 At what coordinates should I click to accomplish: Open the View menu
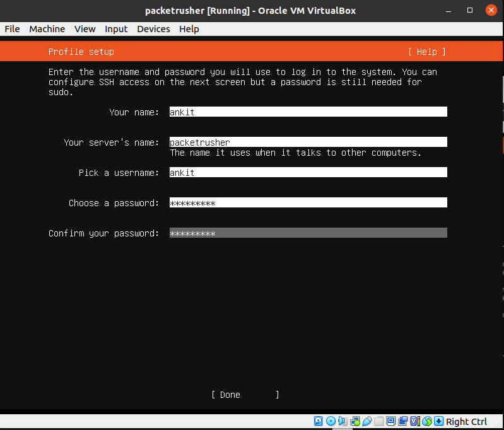coord(85,29)
